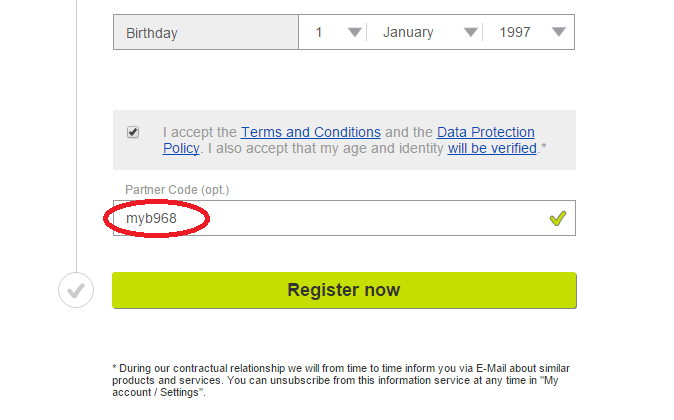The width and height of the screenshot is (674, 420).
Task: Click the footnote about E-Mail information service
Action: click(341, 380)
